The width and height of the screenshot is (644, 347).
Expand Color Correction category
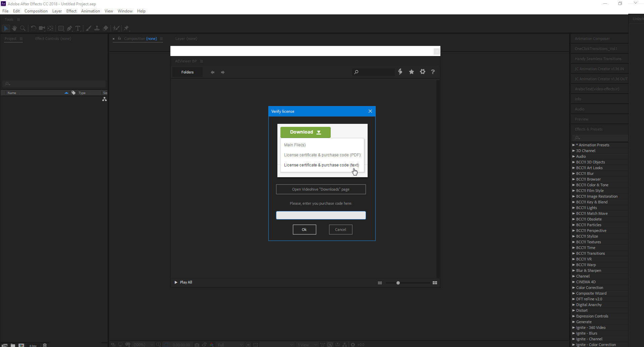(x=574, y=288)
